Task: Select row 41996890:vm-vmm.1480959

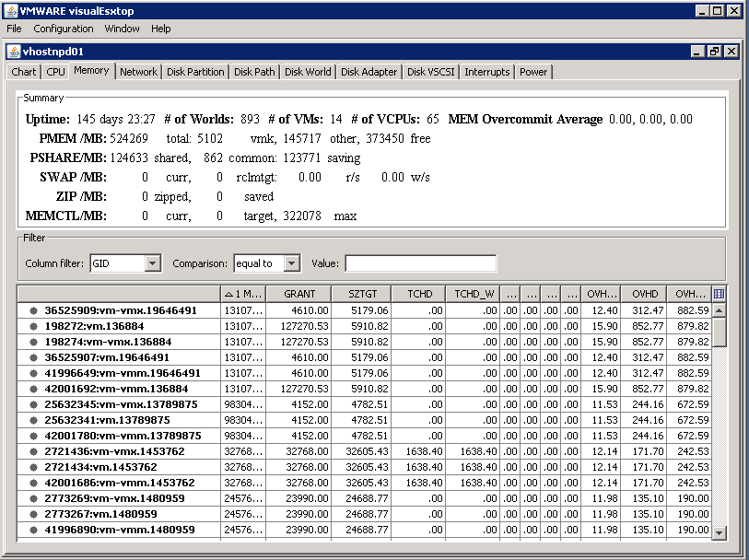Action: [x=364, y=530]
